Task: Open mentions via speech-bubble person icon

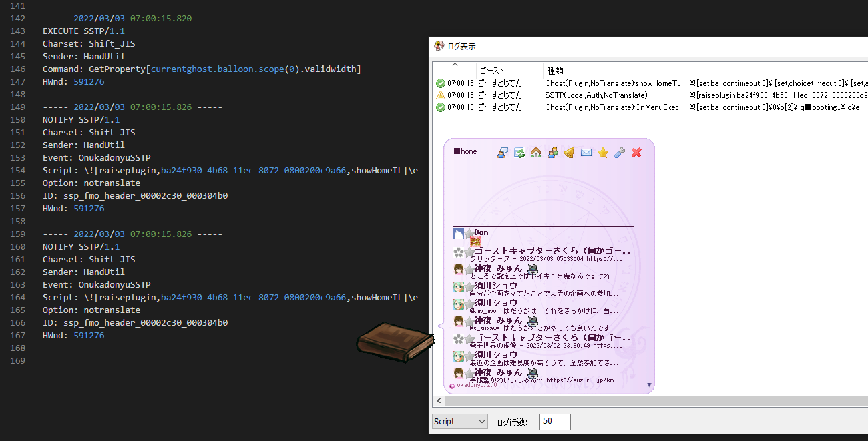Action: [x=503, y=153]
